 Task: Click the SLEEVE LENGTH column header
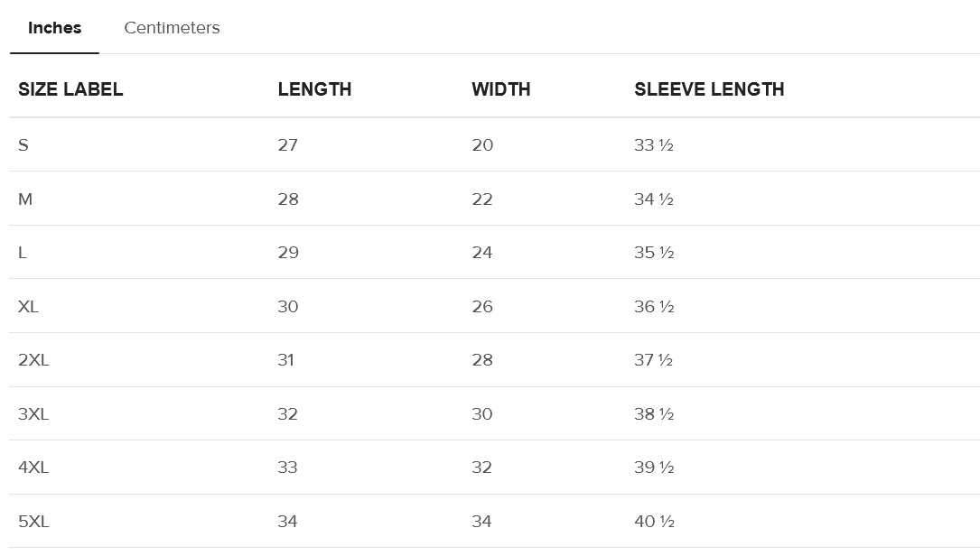point(709,89)
